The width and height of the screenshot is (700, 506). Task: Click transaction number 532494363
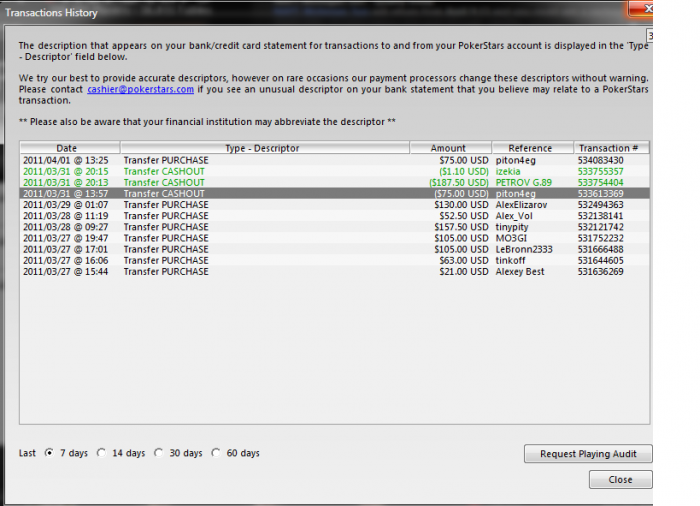pos(600,205)
